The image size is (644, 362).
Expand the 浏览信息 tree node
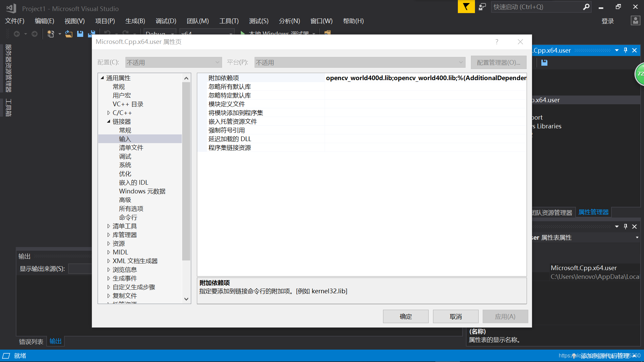(x=109, y=270)
